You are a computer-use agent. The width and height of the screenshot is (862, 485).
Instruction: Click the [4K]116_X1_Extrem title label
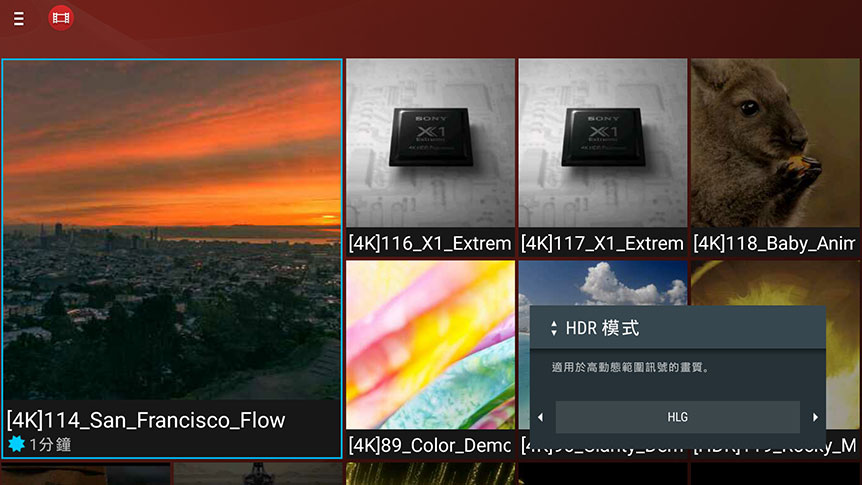tap(430, 243)
